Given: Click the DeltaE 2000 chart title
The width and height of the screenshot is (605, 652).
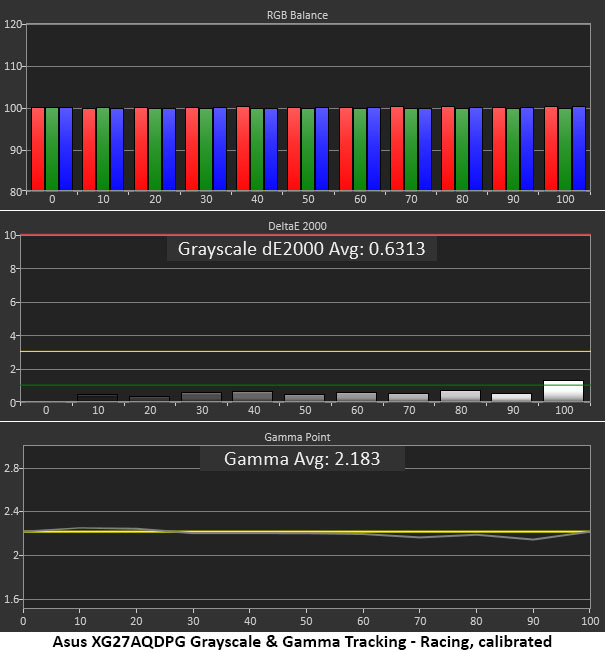Looking at the screenshot, I should point(297,226).
